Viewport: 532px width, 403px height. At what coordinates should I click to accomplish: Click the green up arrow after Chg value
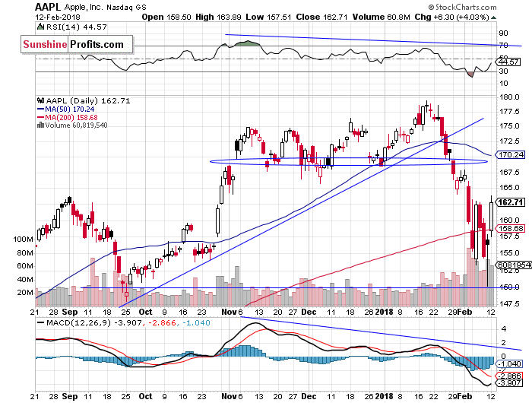(x=493, y=17)
